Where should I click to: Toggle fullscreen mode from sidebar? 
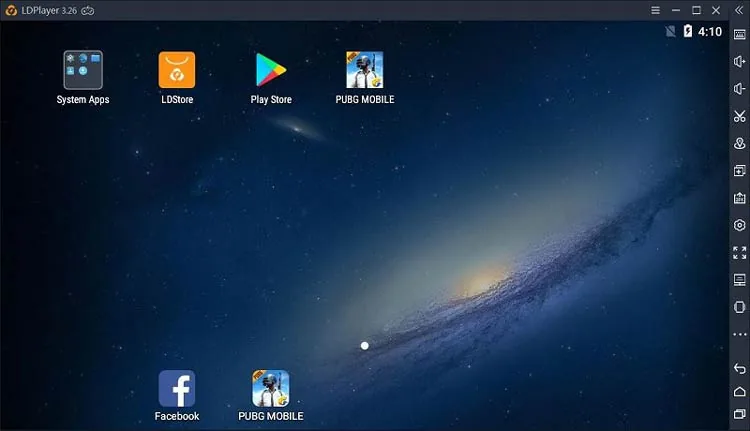tap(739, 253)
